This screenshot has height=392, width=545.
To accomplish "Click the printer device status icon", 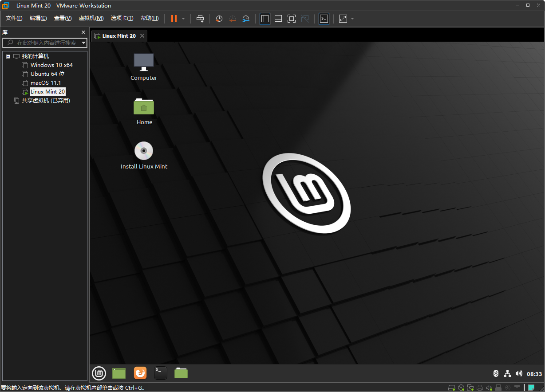I will tap(480, 388).
